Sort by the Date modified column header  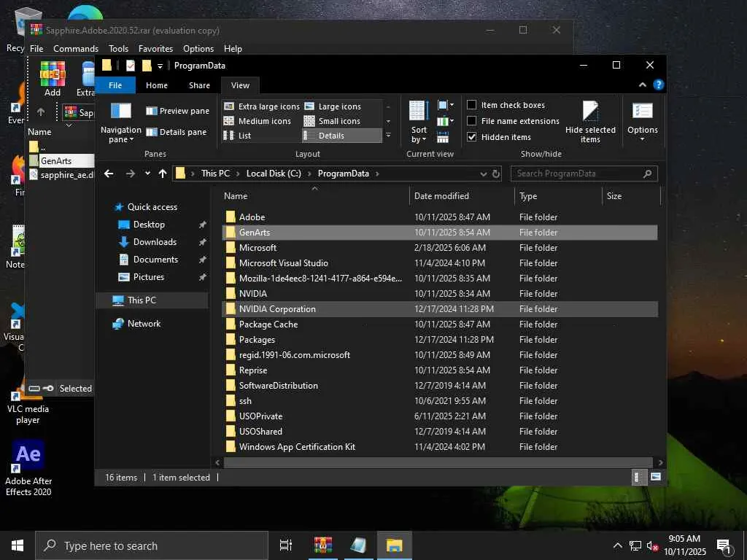(x=462, y=196)
